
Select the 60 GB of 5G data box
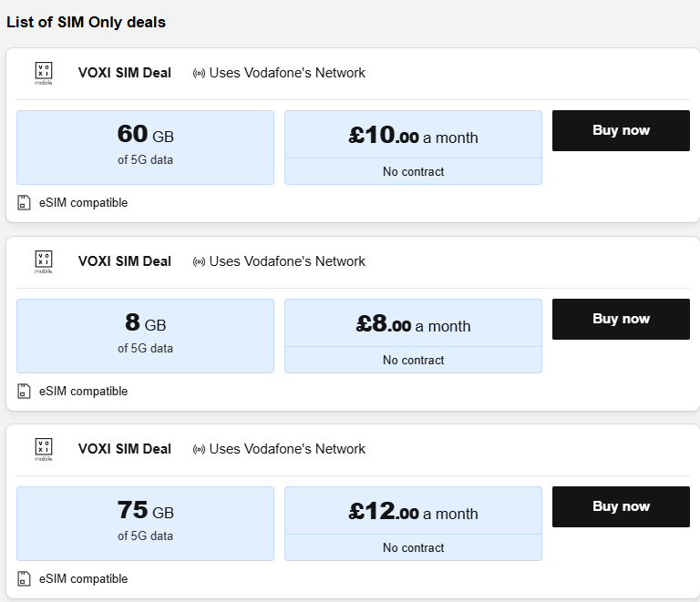pos(145,147)
